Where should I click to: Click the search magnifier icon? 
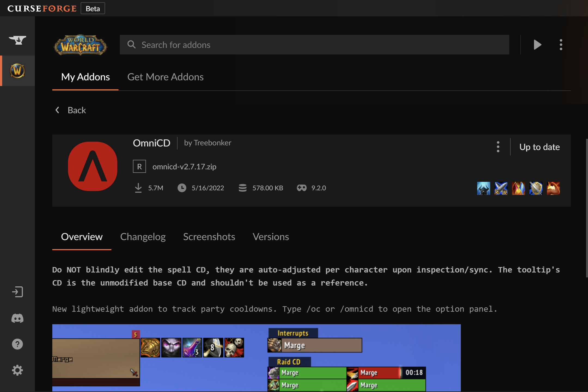click(x=132, y=44)
